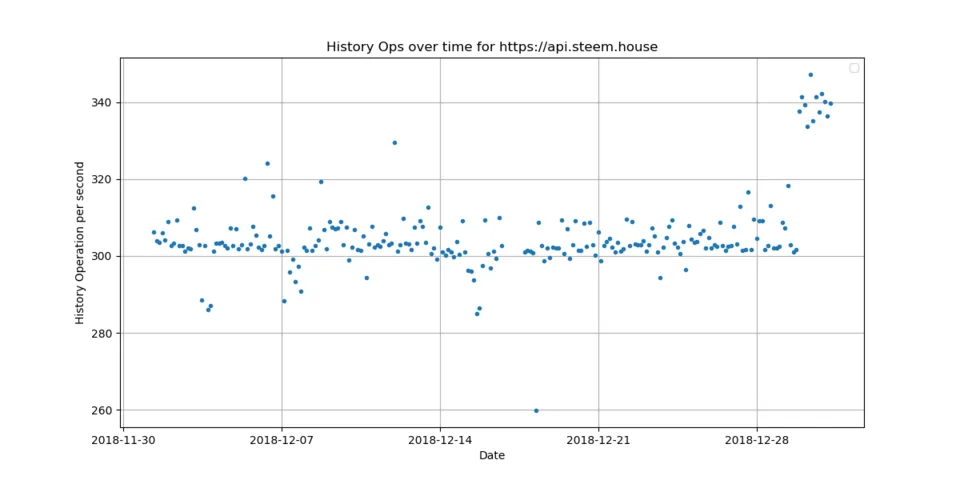Image resolution: width=960 pixels, height=480 pixels.
Task: Click the outlier data point near 330
Action: tap(394, 143)
